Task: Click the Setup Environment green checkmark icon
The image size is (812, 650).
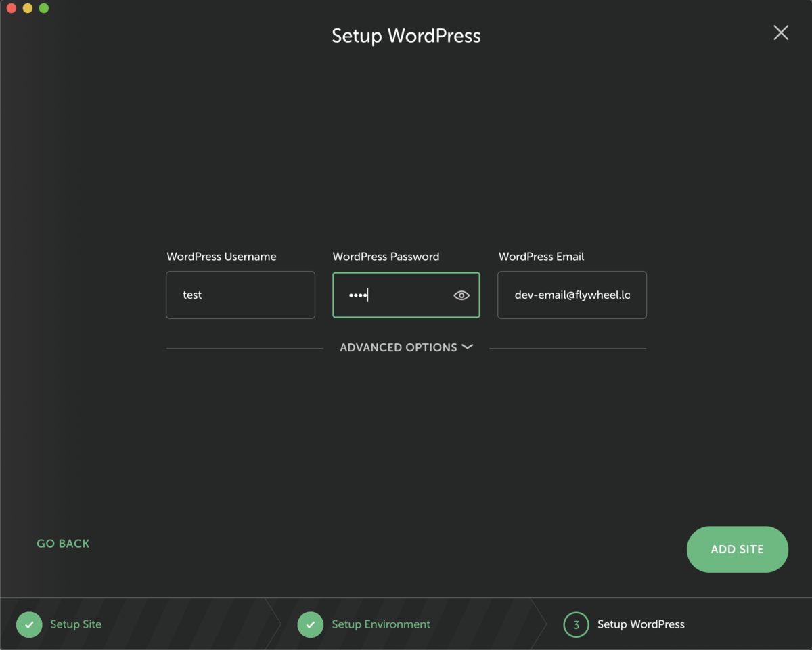Action: (x=311, y=624)
